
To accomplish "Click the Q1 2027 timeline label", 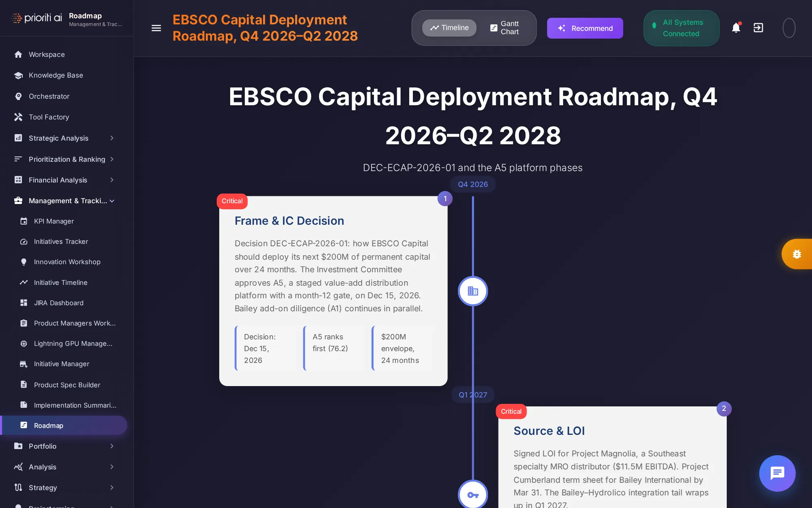I will pos(473,395).
